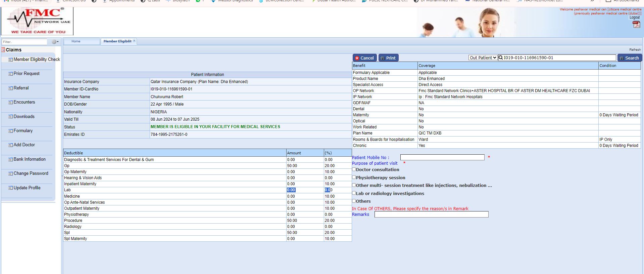Click the Bank Information sidebar icon

(10, 159)
